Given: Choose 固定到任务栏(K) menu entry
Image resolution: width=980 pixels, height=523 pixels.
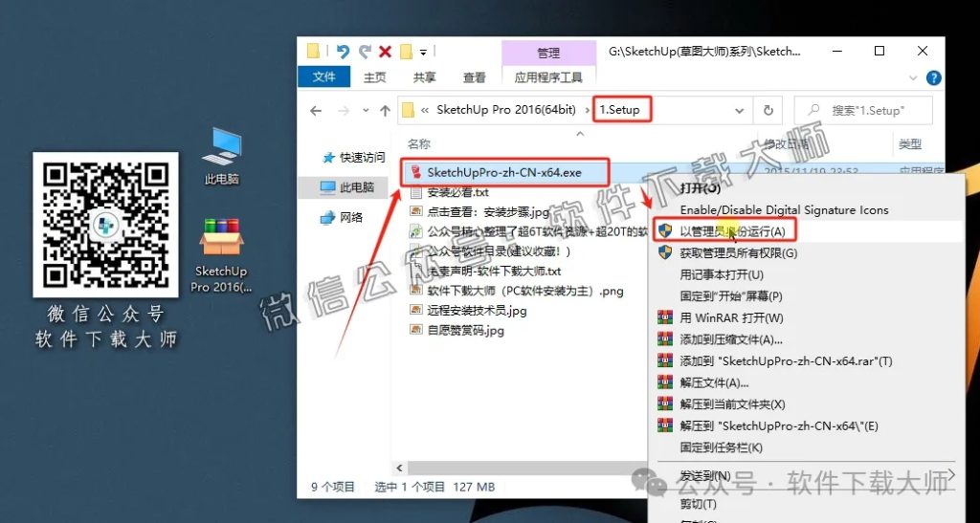Looking at the screenshot, I should point(721,447).
